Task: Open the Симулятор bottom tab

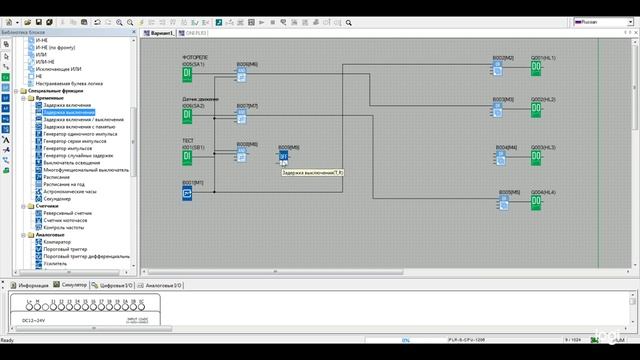Action: (70, 285)
